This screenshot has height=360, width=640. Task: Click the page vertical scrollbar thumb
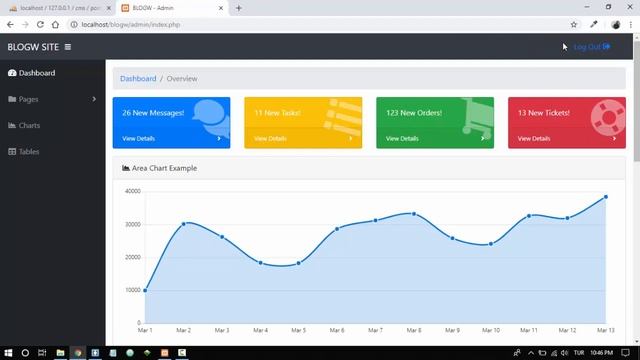click(636, 101)
